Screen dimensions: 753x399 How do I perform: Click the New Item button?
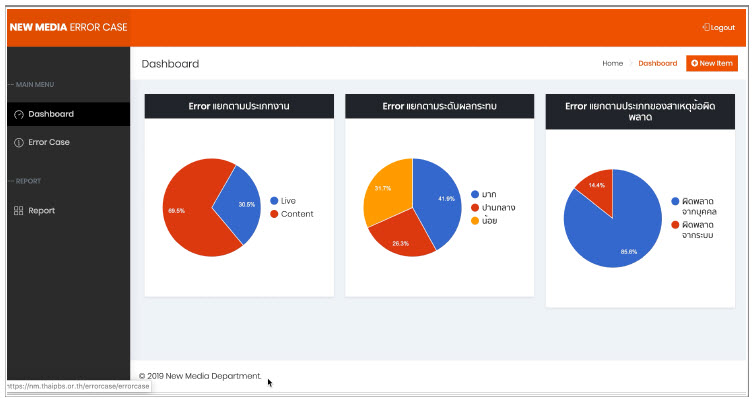click(x=712, y=63)
